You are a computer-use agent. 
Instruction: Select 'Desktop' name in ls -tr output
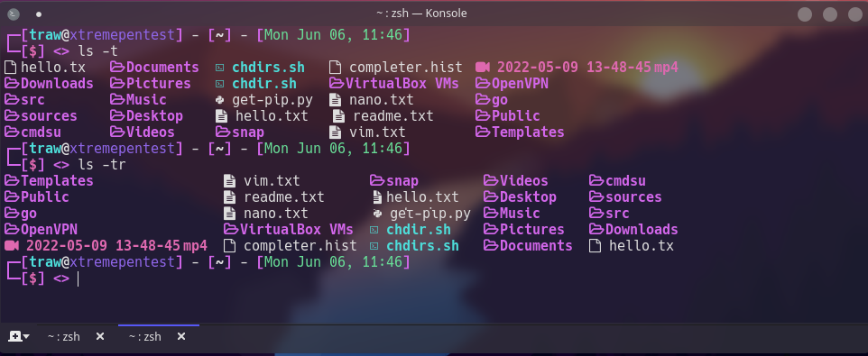(x=528, y=196)
